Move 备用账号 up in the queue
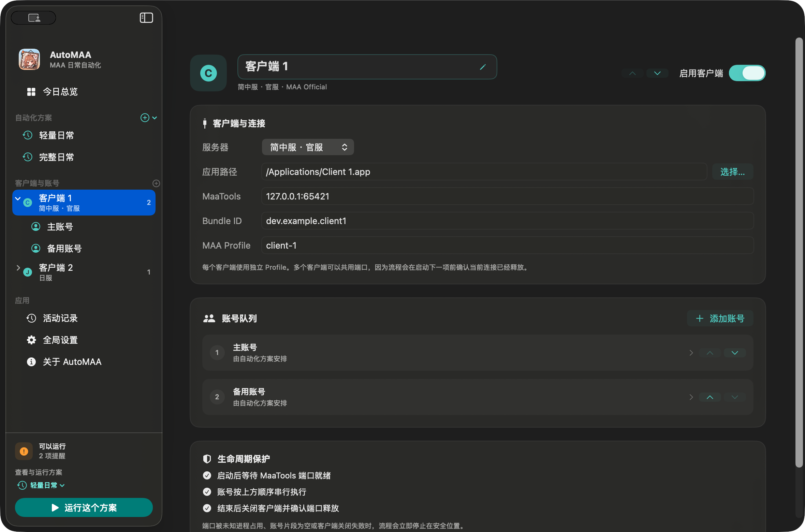Viewport: 805px width, 532px height. tap(710, 397)
